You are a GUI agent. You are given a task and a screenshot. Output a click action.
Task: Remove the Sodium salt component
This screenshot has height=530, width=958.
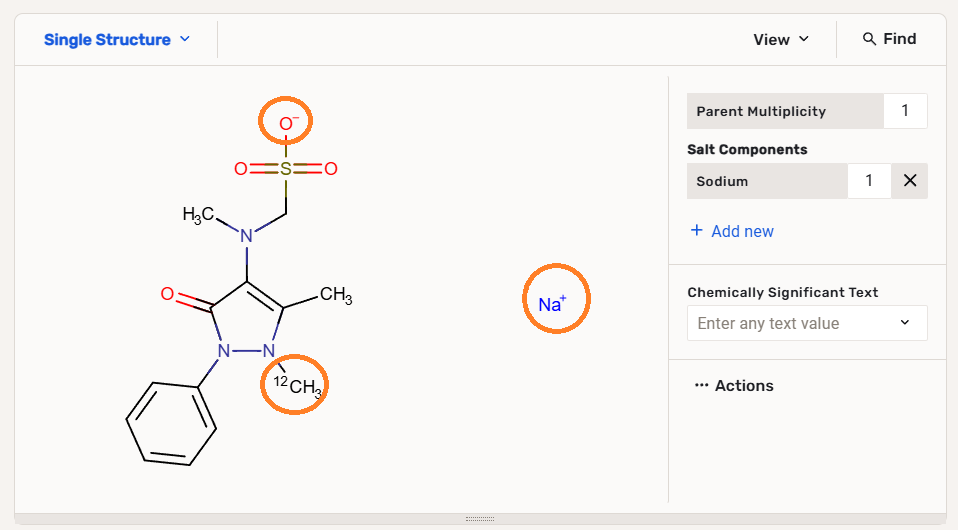pyautogui.click(x=909, y=181)
